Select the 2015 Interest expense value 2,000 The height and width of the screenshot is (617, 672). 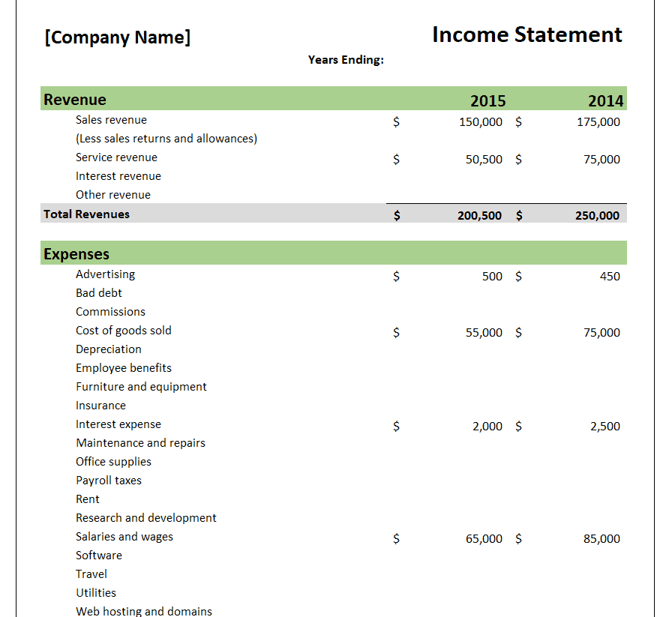[x=487, y=427]
